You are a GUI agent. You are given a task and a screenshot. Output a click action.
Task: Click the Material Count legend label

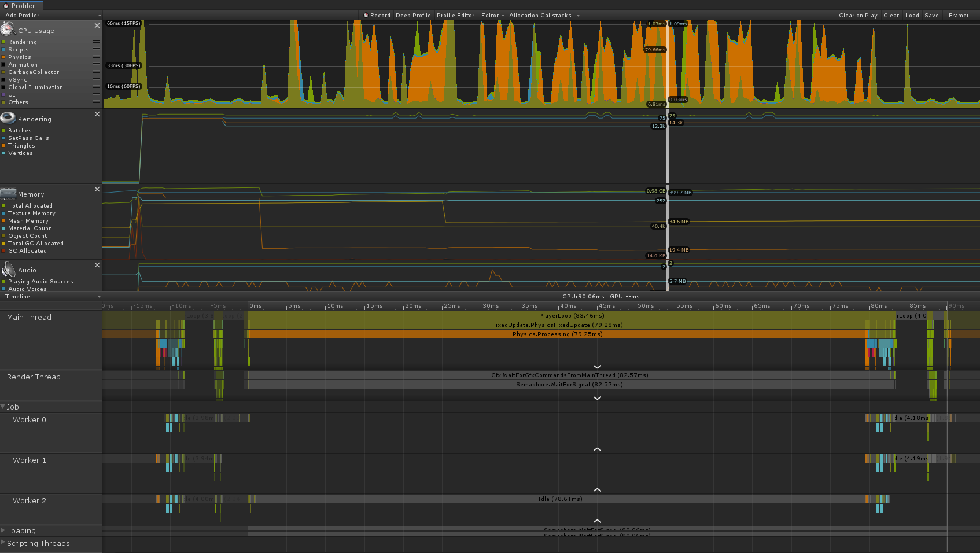click(30, 228)
